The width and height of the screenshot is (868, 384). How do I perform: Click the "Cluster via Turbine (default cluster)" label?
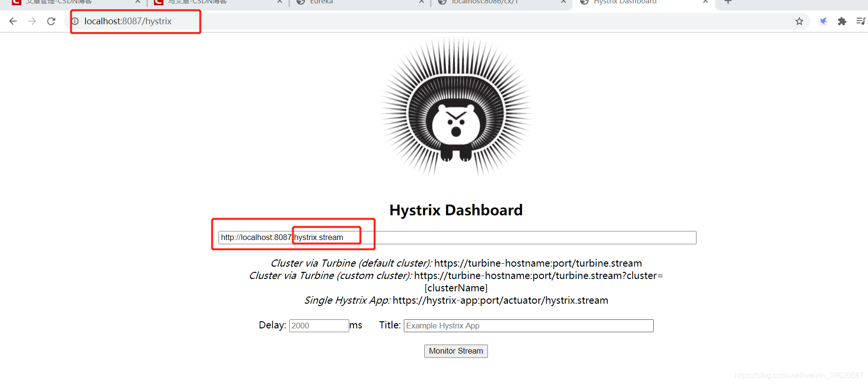[351, 263]
